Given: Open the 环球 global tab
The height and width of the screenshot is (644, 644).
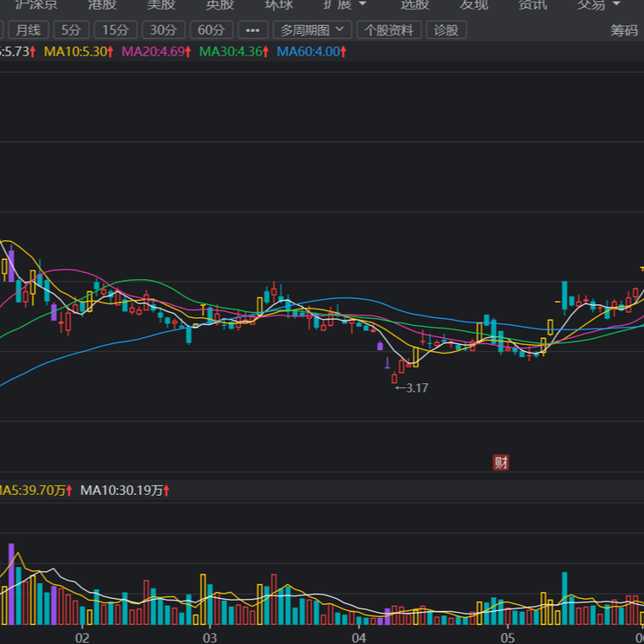Looking at the screenshot, I should 279,4.
